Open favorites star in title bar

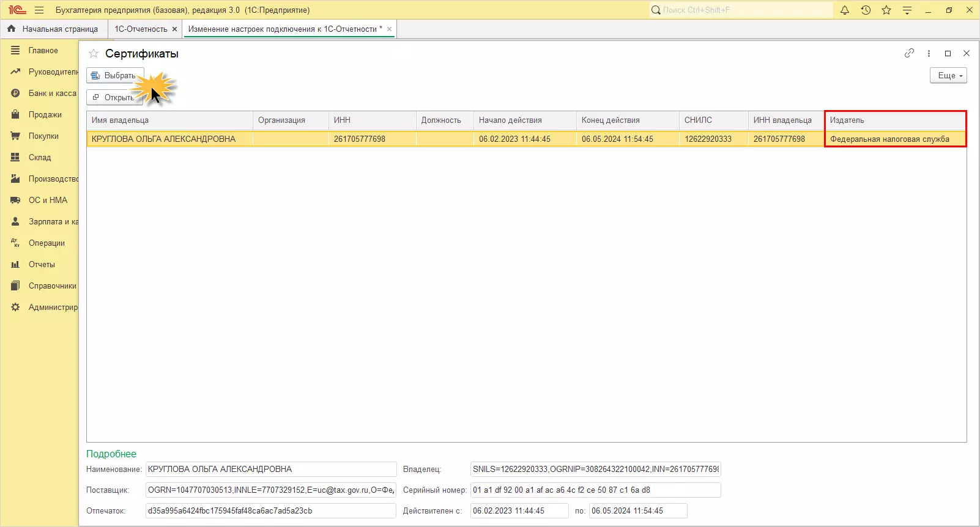[x=886, y=10]
